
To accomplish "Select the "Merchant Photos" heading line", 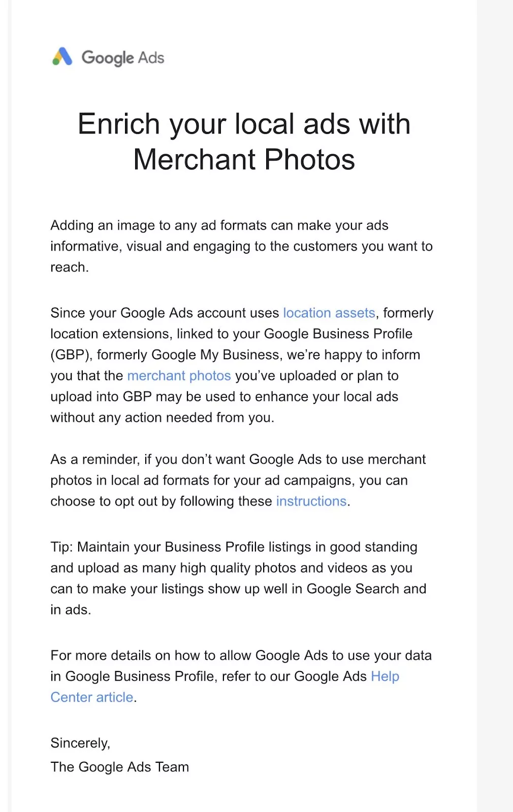I will (x=244, y=159).
